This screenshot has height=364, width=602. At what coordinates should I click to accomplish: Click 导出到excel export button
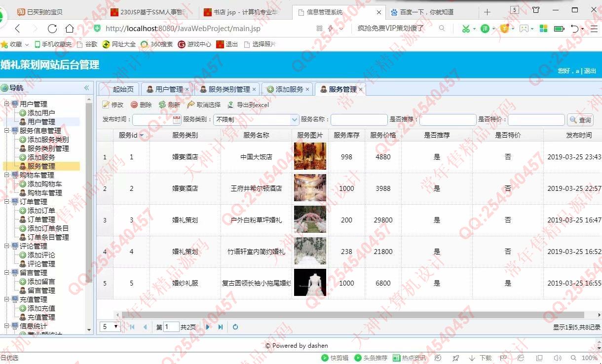pyautogui.click(x=248, y=105)
